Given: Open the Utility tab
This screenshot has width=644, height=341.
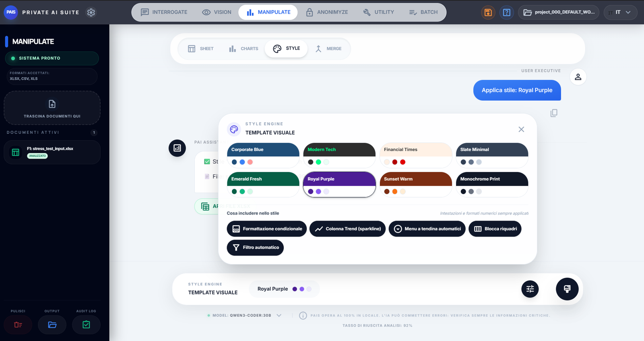Looking at the screenshot, I should tap(379, 12).
